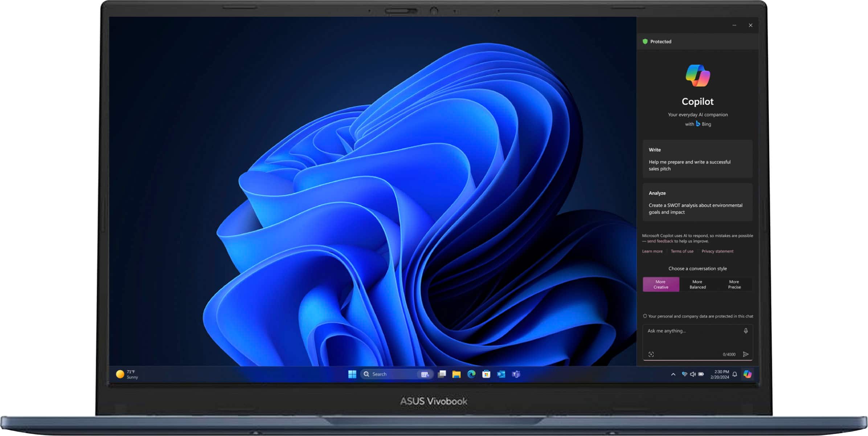Click the Protected shield icon
Viewport: 868px width, 436px height.
(646, 41)
